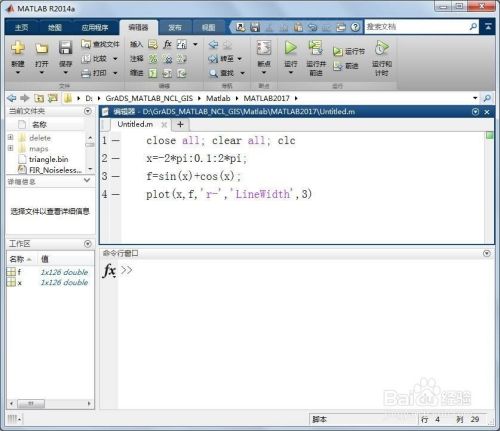Click the 前进 advance button
The image size is (500, 431).
point(346,66)
